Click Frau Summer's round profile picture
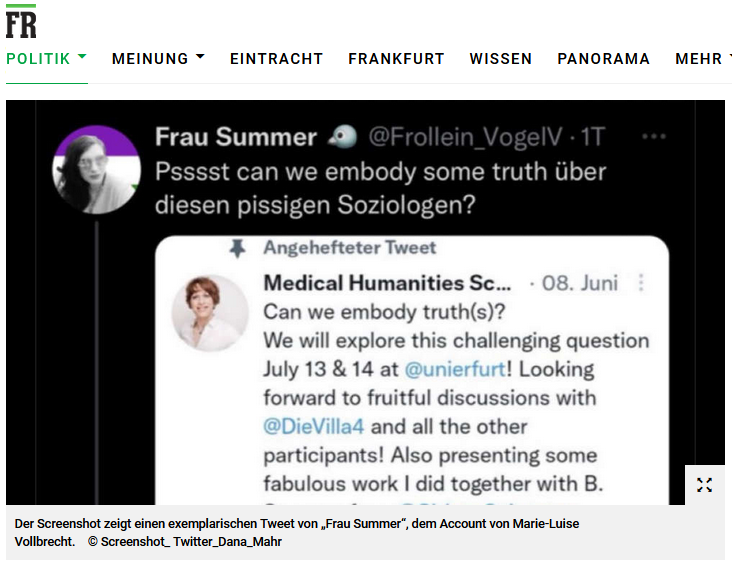This screenshot has height=568, width=732. (97, 169)
